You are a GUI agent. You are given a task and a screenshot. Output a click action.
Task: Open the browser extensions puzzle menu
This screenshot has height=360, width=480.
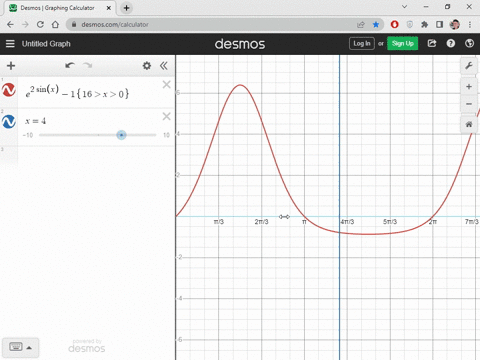424,24
